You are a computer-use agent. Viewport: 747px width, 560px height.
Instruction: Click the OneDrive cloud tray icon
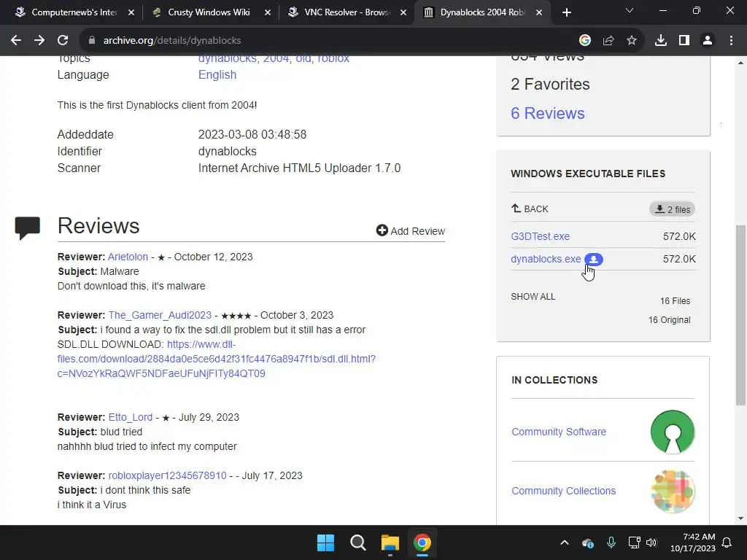pyautogui.click(x=588, y=542)
